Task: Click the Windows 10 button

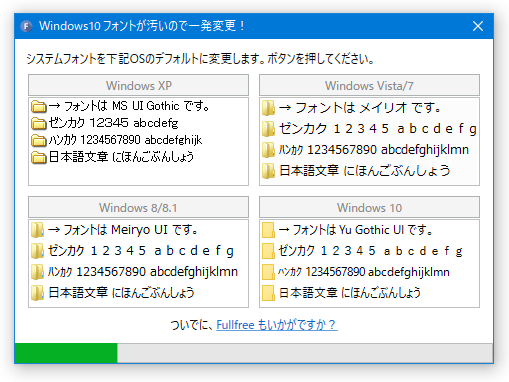Action: pos(369,207)
